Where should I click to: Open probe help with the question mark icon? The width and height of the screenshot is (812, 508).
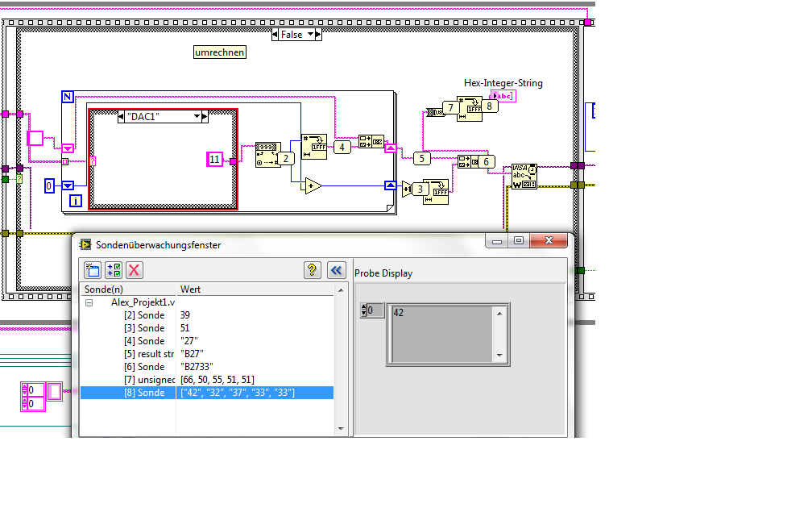tap(313, 270)
